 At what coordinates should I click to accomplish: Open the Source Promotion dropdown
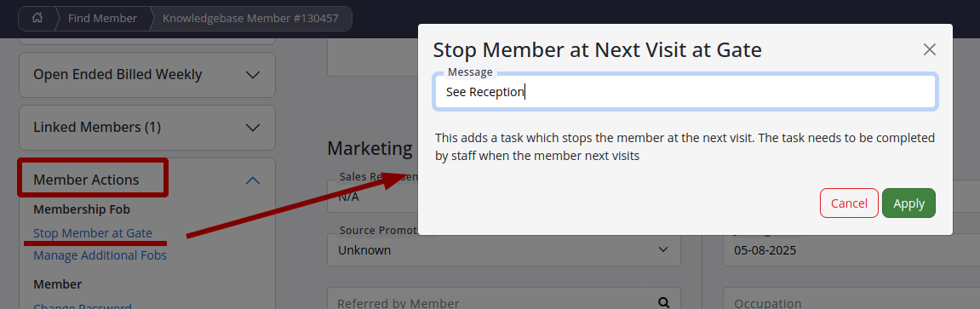504,249
